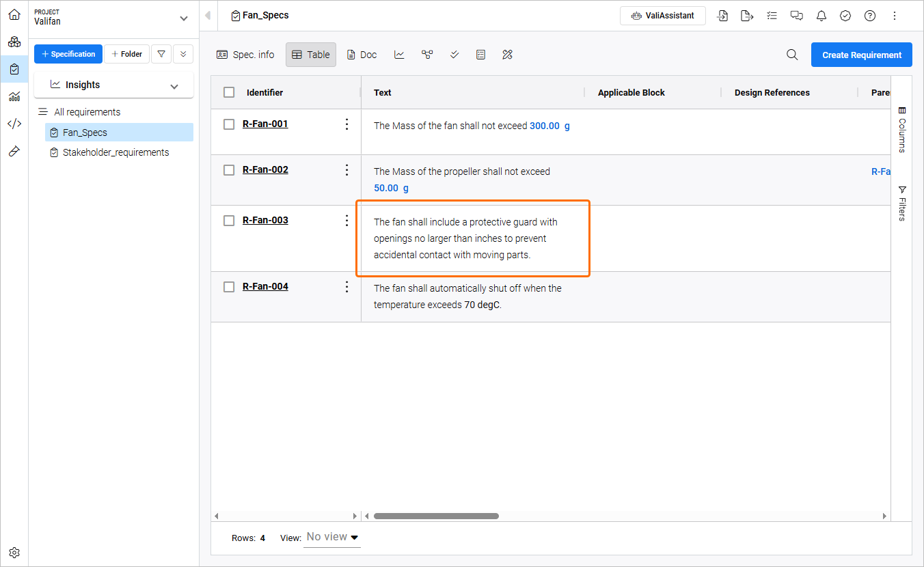This screenshot has height=567, width=924.
Task: Open the checklist form view tab
Action: (x=480, y=55)
